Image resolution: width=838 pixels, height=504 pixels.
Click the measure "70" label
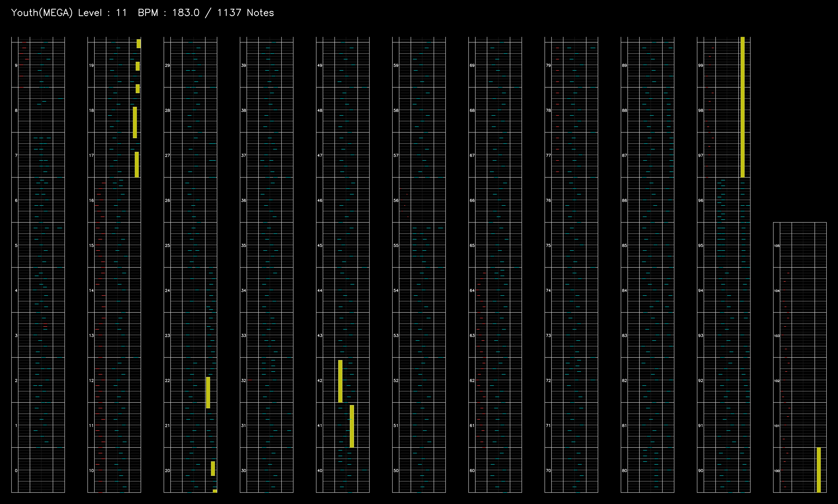coord(548,470)
